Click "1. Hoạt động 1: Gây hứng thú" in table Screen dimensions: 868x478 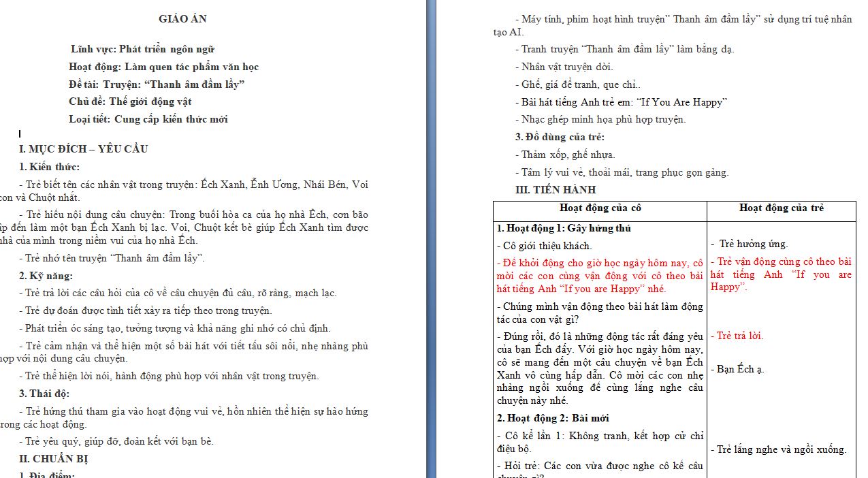(x=564, y=228)
